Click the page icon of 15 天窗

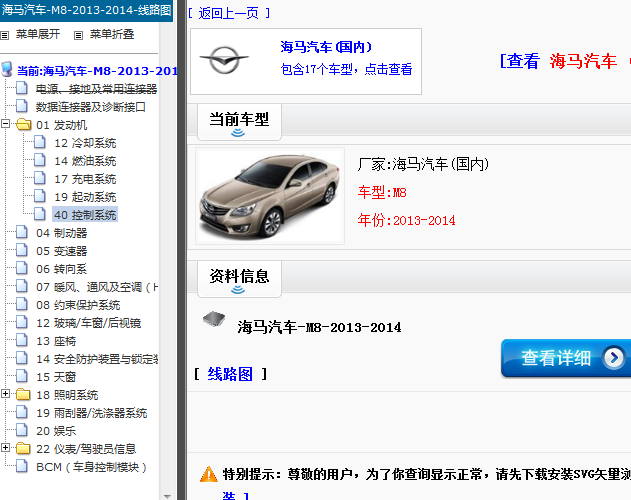point(22,376)
